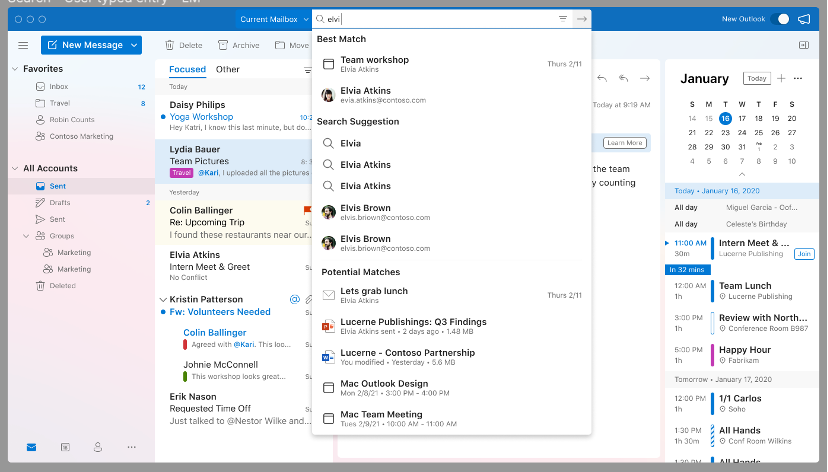This screenshot has height=472, width=828.
Task: Open Colin Ballinger Re: Upcoming Trip email
Action: [x=234, y=222]
